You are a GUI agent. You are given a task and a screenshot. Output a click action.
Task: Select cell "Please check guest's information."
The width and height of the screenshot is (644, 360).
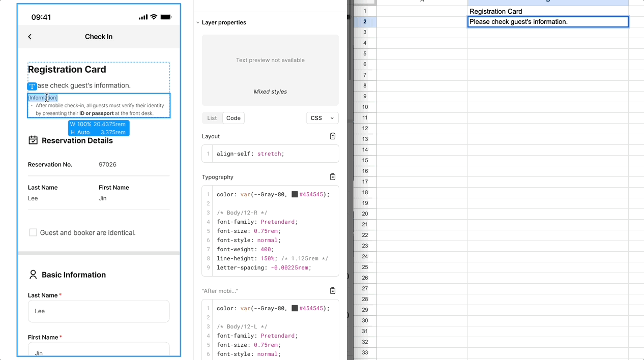[x=548, y=22]
